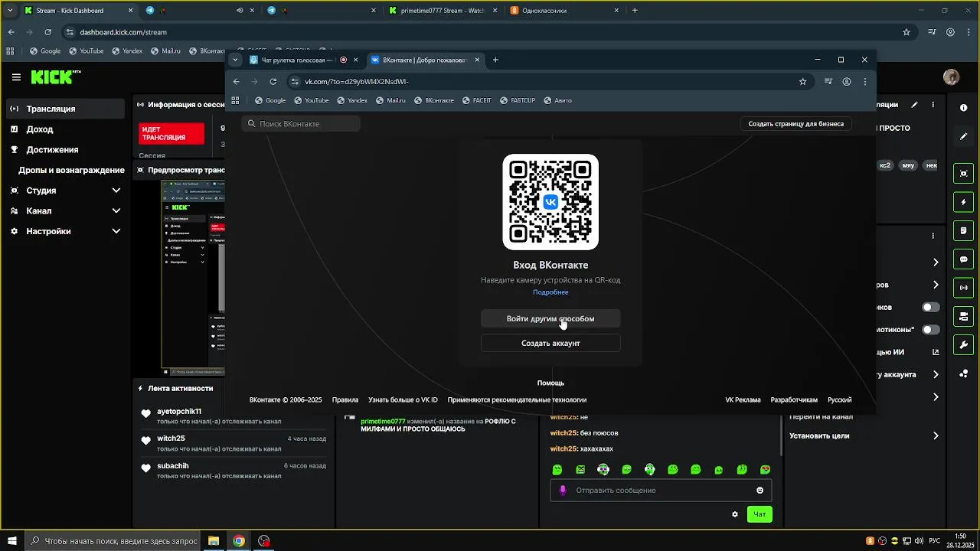Viewport: 980px width, 551px height.
Task: Click the pencil edit icon in the right sidebar
Action: [963, 136]
